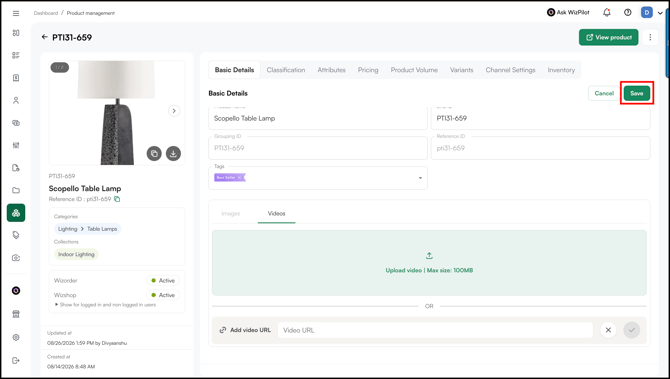
Task: Open the tags icon in the sidebar
Action: coord(16,235)
